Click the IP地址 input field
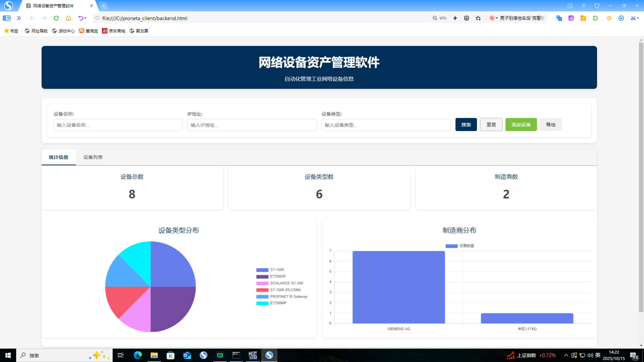This screenshot has height=362, width=644. click(x=252, y=125)
